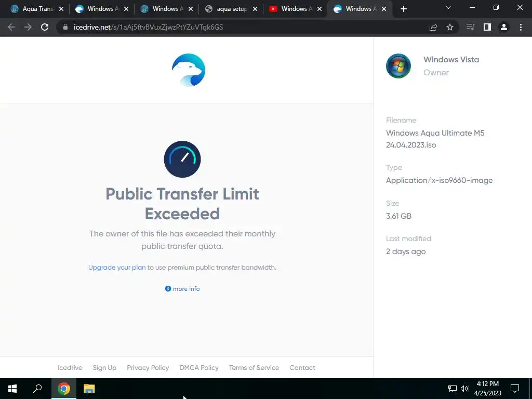Click the Chrome taskbar icon
Image resolution: width=532 pixels, height=399 pixels.
coord(64,389)
